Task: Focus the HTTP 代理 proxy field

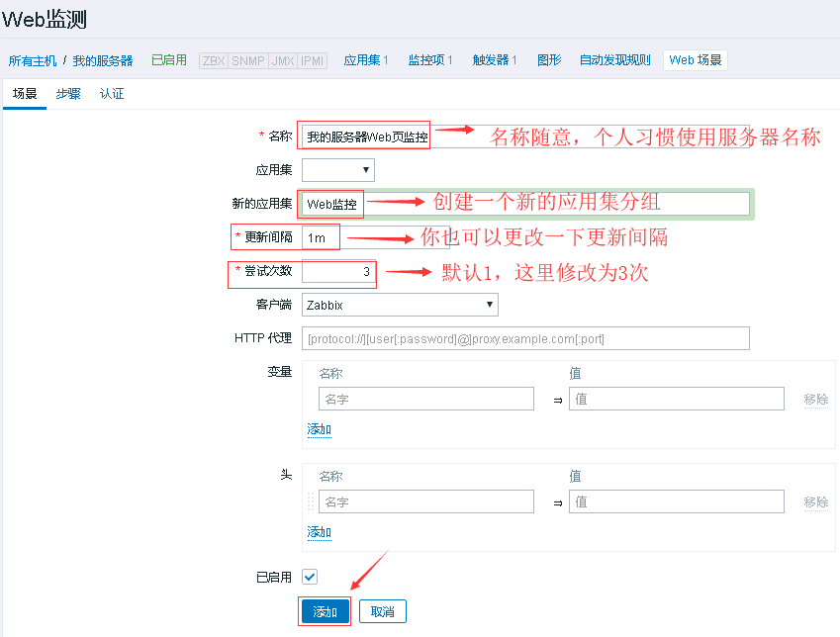Action: (x=525, y=338)
